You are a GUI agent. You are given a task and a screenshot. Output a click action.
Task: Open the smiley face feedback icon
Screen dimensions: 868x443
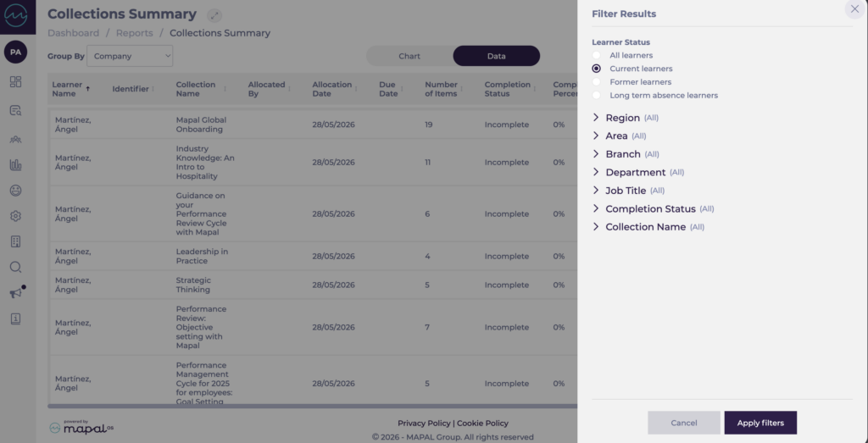pos(15,191)
